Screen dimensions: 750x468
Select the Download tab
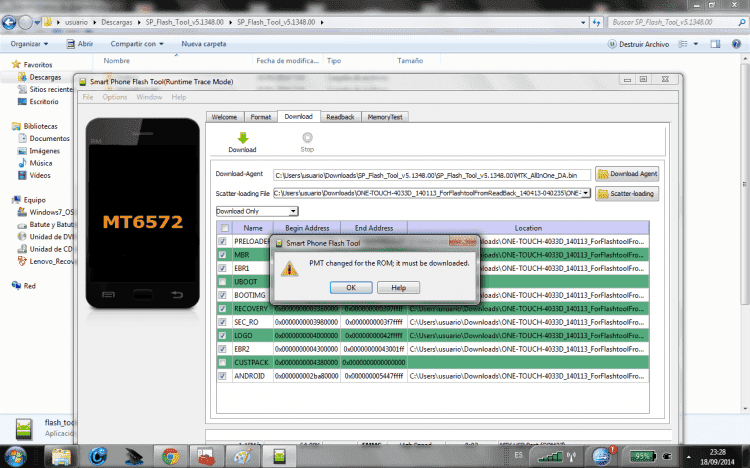coord(298,116)
